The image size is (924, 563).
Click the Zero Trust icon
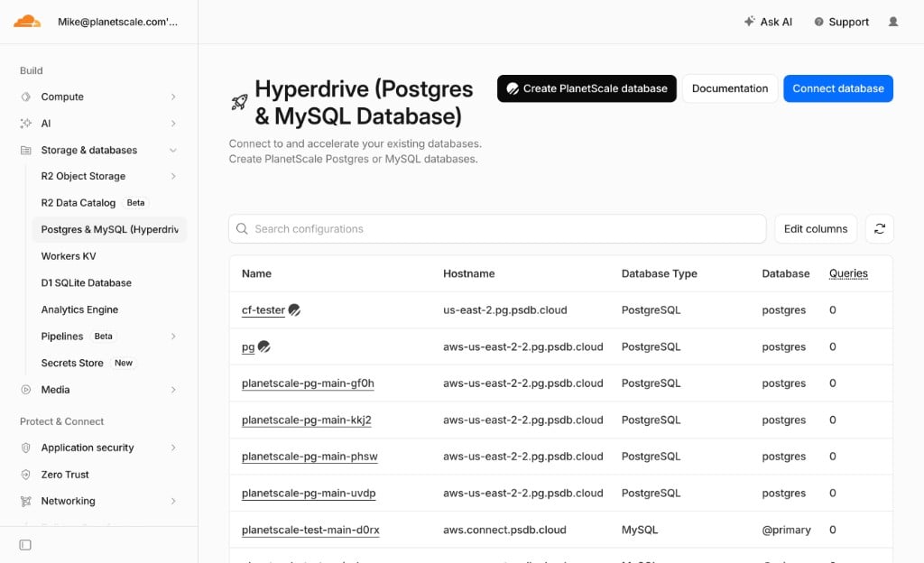pos(25,474)
